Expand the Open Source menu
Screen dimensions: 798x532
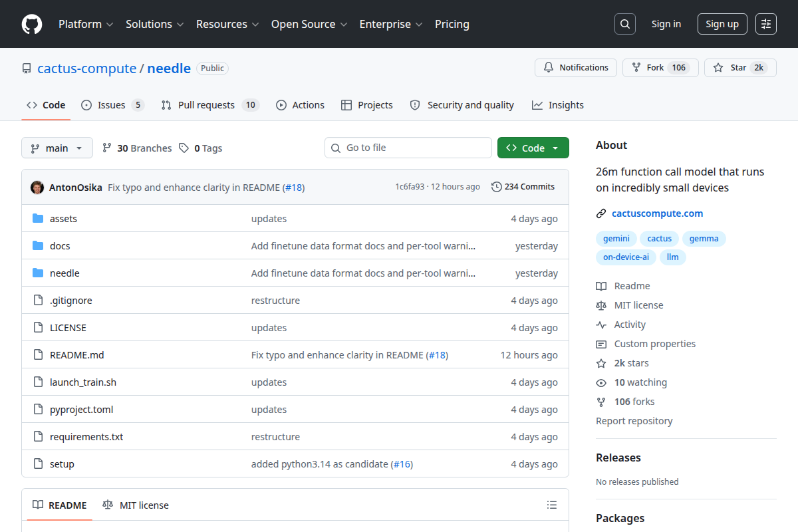pyautogui.click(x=309, y=24)
